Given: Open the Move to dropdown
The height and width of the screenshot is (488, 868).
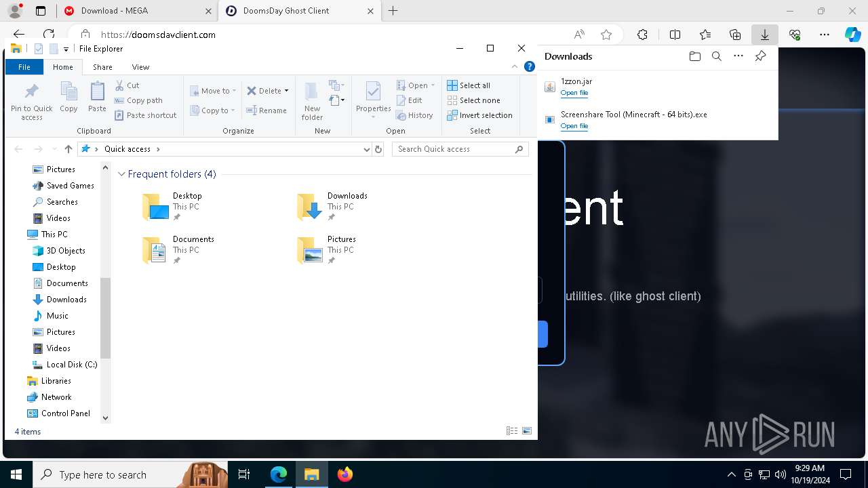Looking at the screenshot, I should [213, 91].
